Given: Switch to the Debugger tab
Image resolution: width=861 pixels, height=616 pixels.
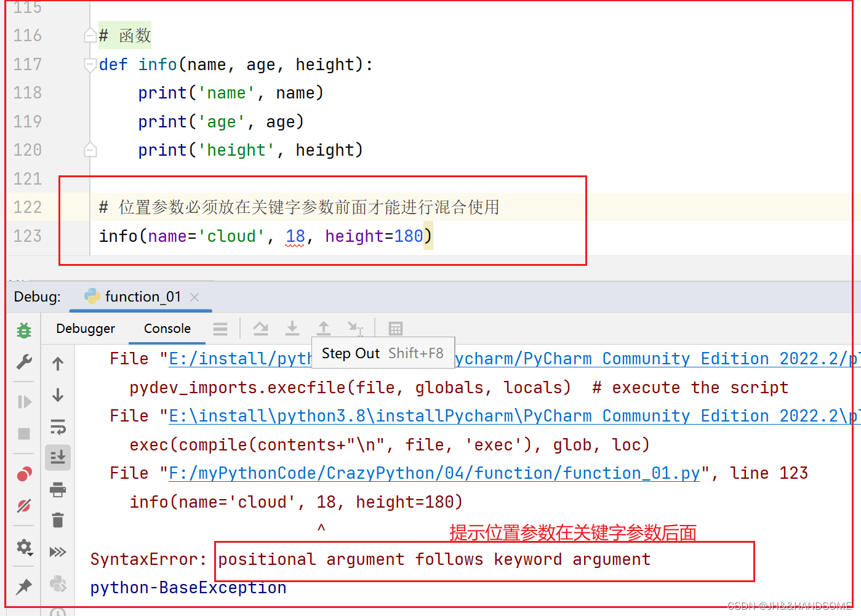Looking at the screenshot, I should coord(86,329).
